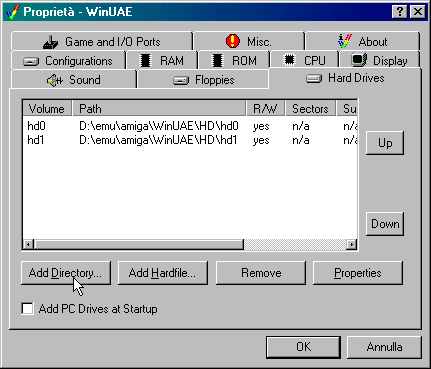The image size is (431, 369).
Task: Cancel with the Annulla button
Action: pos(384,347)
